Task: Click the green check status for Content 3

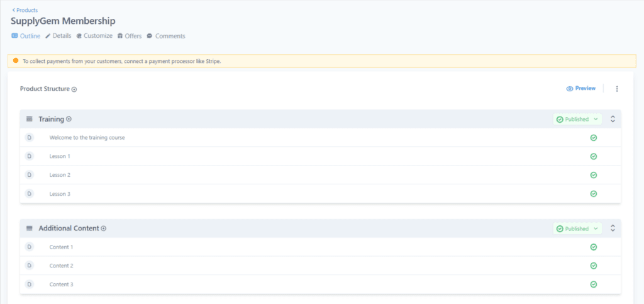Action: (x=594, y=284)
